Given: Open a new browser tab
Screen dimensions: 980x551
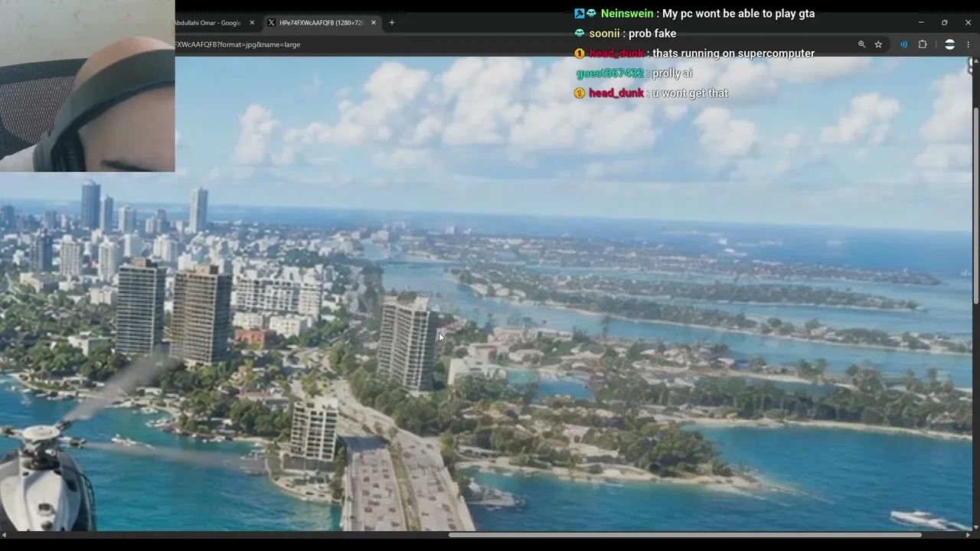Looking at the screenshot, I should [391, 22].
